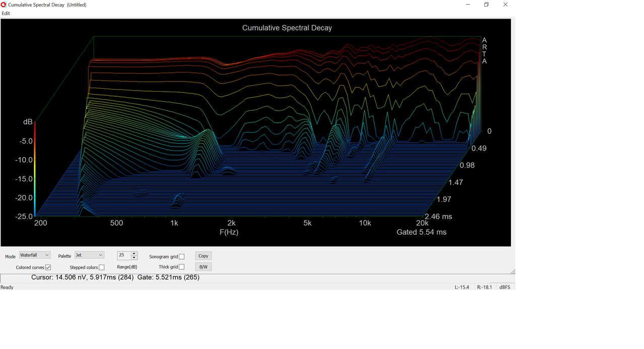Click the R:-18.1 level indicator
644x349 pixels.
coord(484,287)
